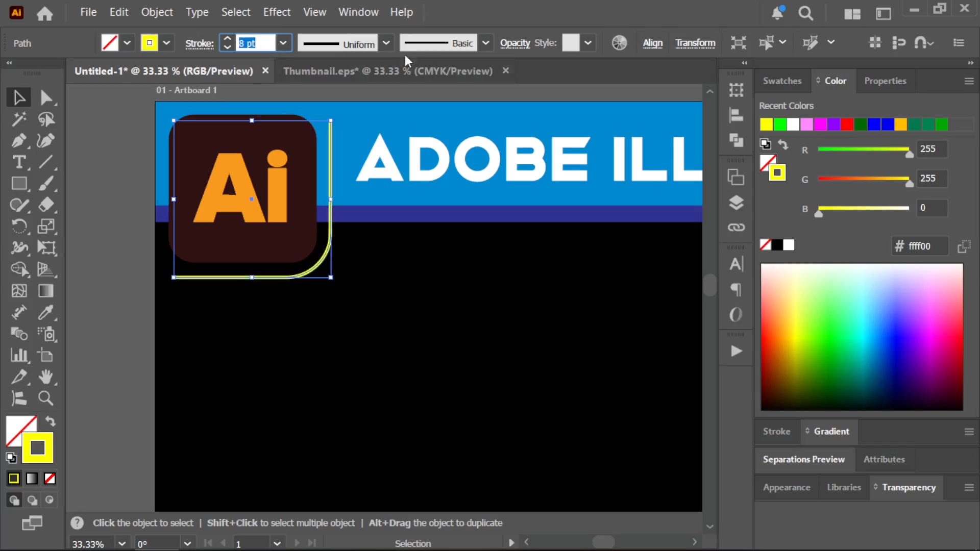
Task: Select the Type tool
Action: coord(19,162)
